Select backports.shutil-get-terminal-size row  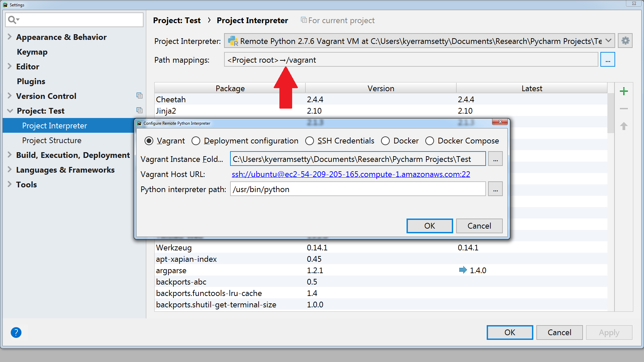coord(381,304)
